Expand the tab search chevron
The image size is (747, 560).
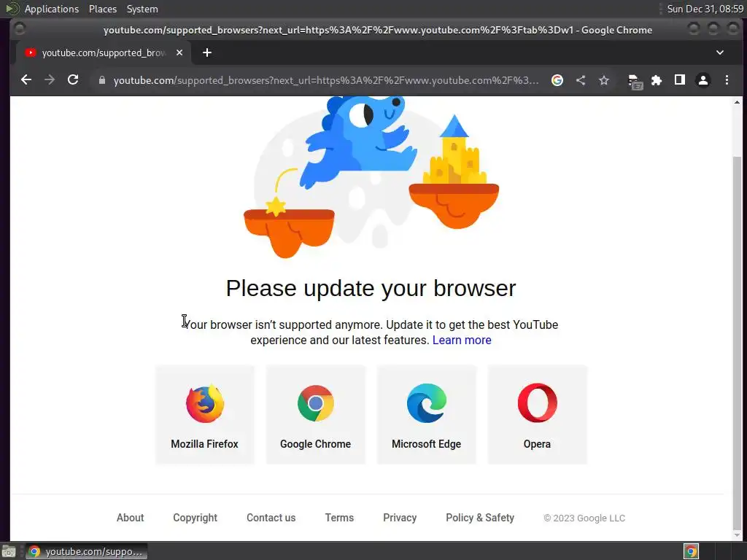coord(720,52)
